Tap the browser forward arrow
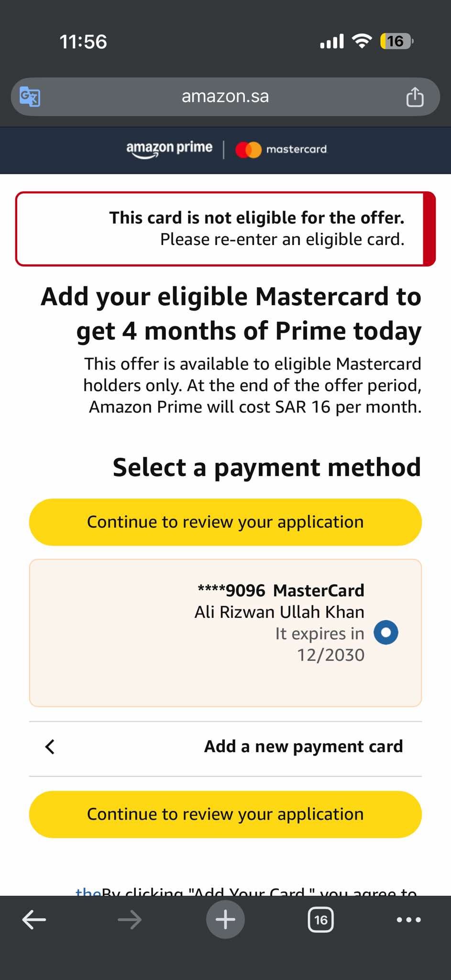The width and height of the screenshot is (451, 980). (x=130, y=920)
